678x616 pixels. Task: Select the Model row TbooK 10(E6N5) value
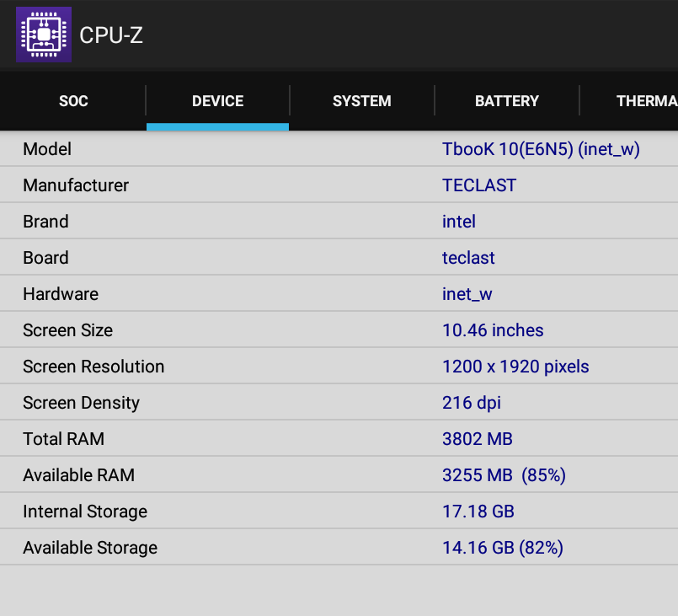(541, 149)
